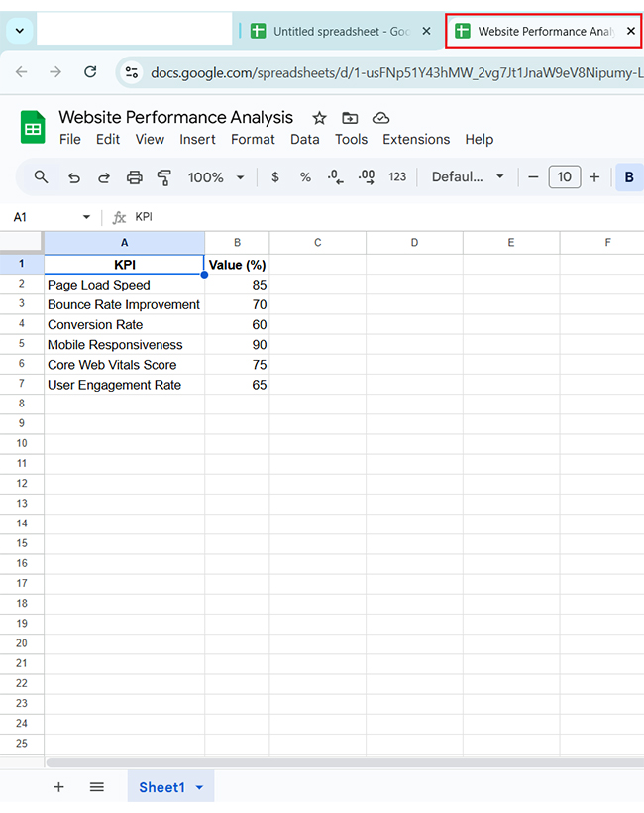Click the Search the menus magnifier icon
This screenshot has width=644, height=813.
click(41, 177)
